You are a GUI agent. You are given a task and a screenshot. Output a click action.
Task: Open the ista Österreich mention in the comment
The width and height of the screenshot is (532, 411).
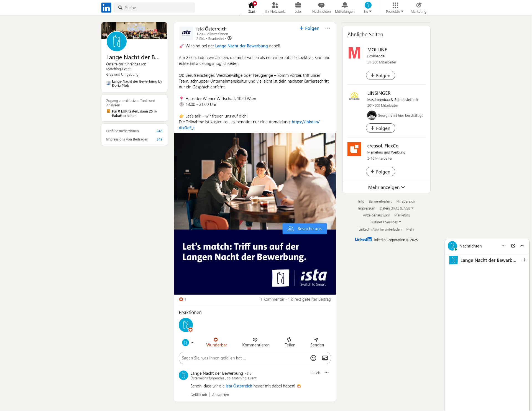pos(239,386)
